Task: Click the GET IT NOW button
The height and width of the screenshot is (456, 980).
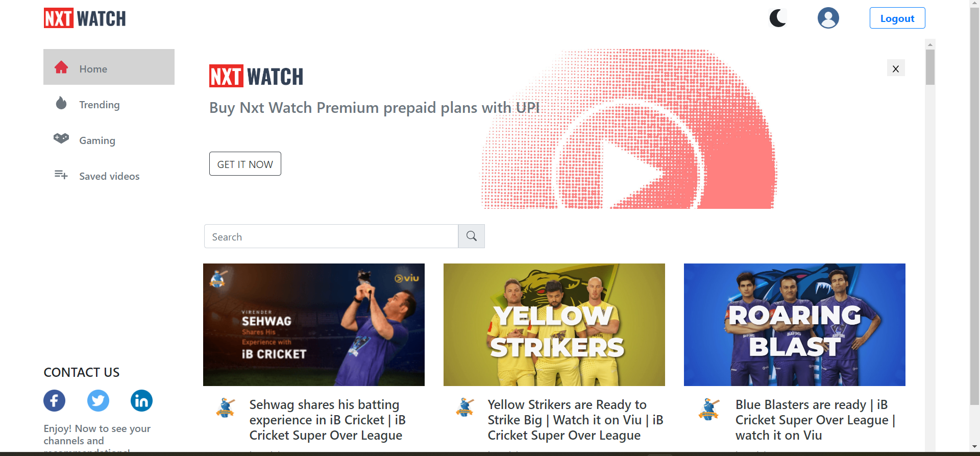Action: click(245, 164)
